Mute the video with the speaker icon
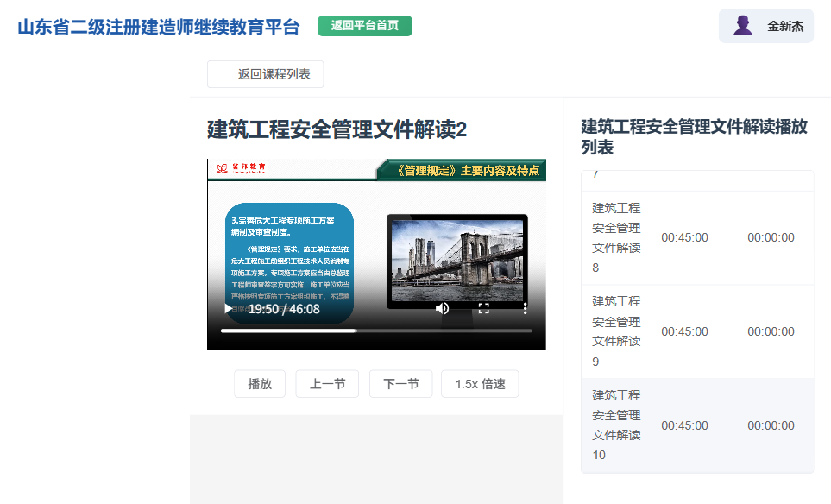 pos(442,308)
